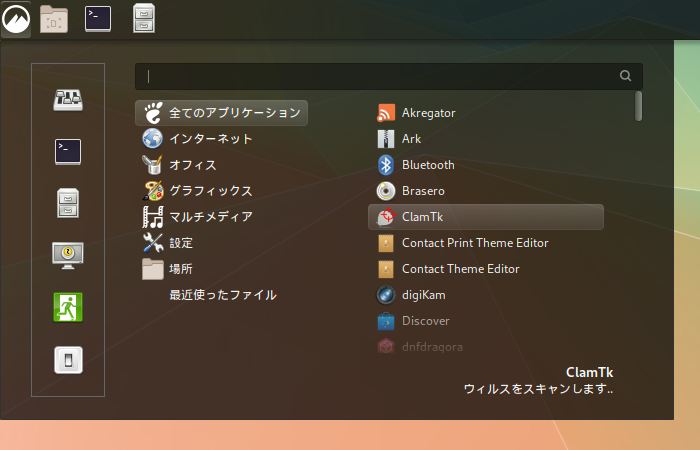Viewport: 700px width, 450px height.
Task: Click the ClamTk red target icon
Action: click(386, 217)
